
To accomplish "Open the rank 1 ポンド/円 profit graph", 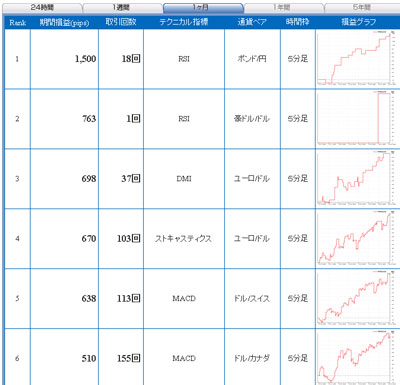I will click(357, 59).
